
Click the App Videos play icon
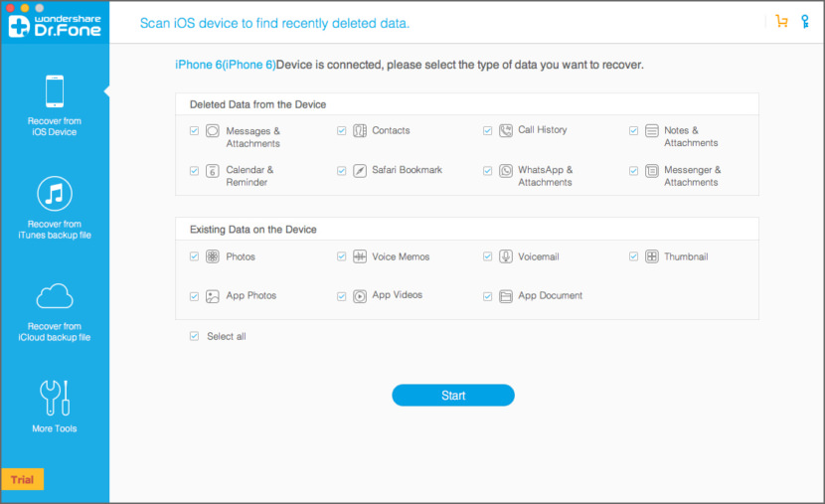360,296
